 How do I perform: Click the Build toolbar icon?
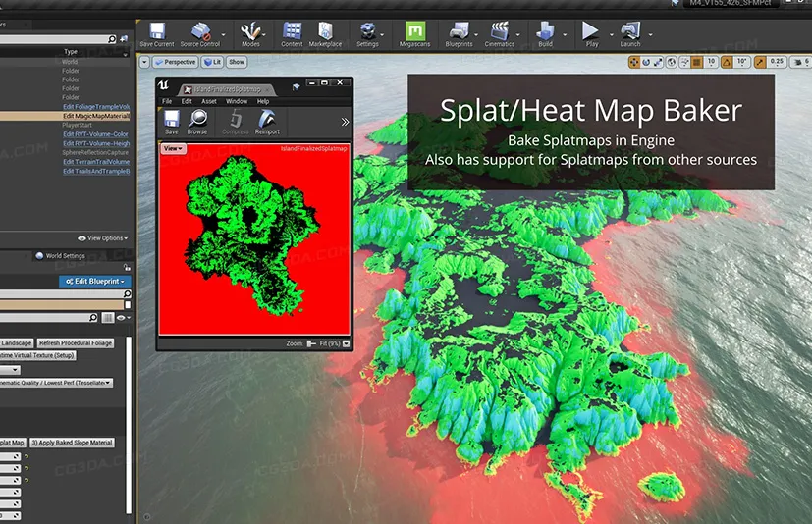pos(545,34)
